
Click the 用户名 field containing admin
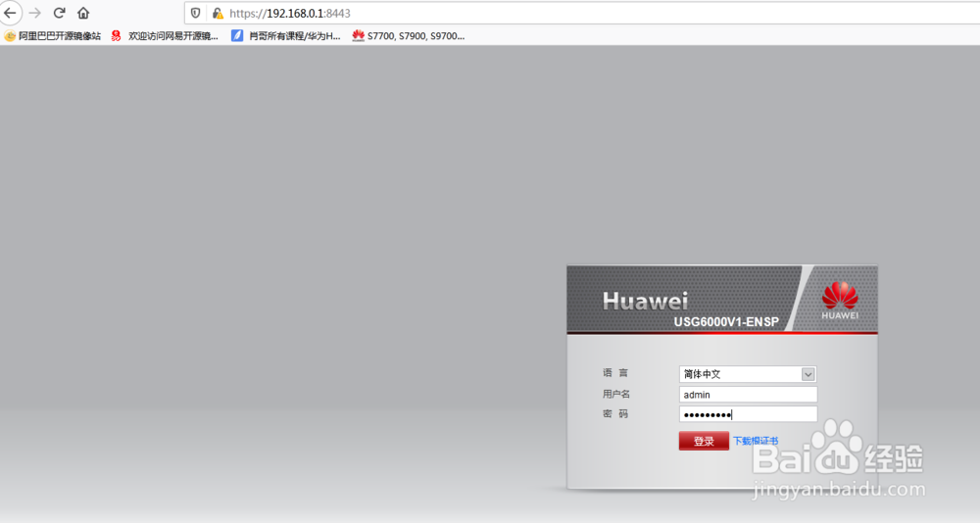tap(748, 395)
